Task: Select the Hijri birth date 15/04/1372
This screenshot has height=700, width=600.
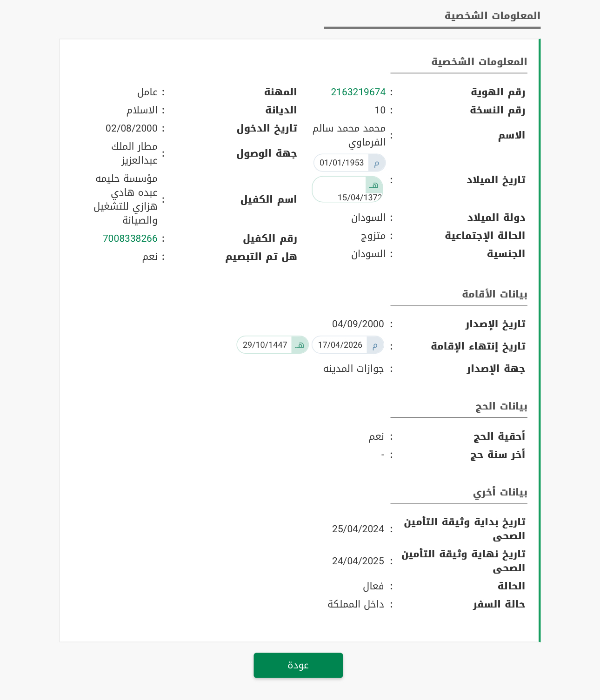Action: pos(359,198)
